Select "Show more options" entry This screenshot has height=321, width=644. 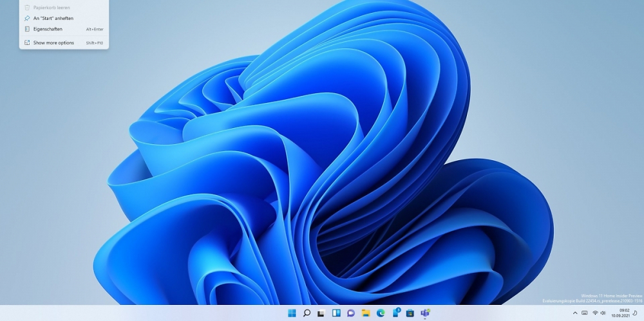coord(64,42)
